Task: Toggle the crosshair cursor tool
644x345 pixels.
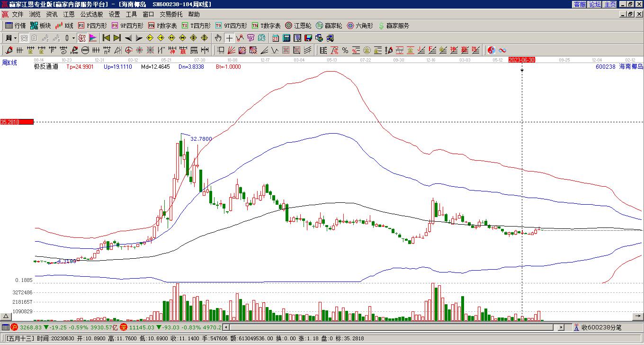Action: tap(229, 38)
